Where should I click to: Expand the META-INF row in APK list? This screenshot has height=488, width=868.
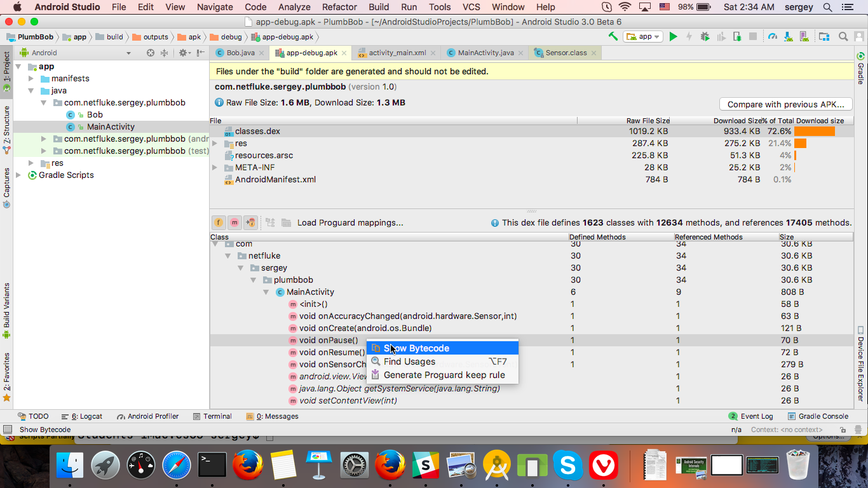(215, 168)
